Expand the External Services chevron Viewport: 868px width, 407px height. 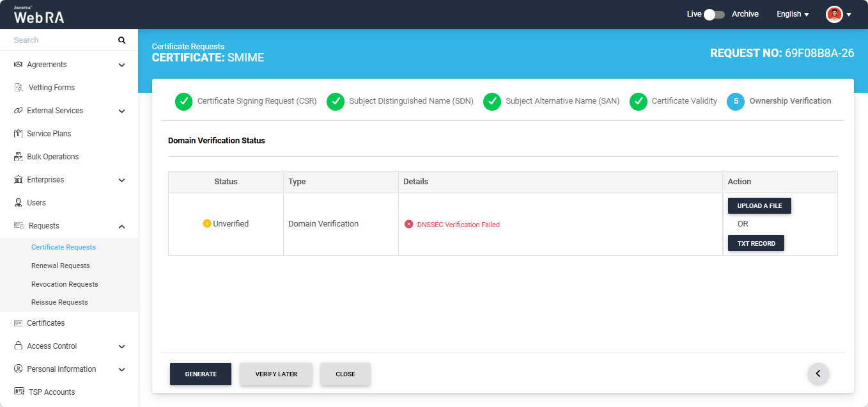122,111
